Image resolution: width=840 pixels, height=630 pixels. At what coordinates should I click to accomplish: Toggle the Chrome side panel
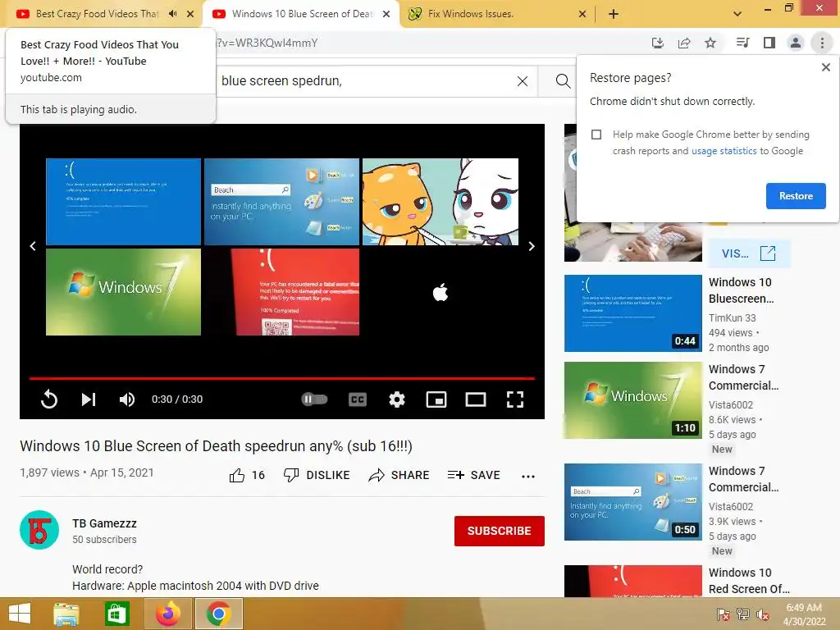click(x=769, y=43)
